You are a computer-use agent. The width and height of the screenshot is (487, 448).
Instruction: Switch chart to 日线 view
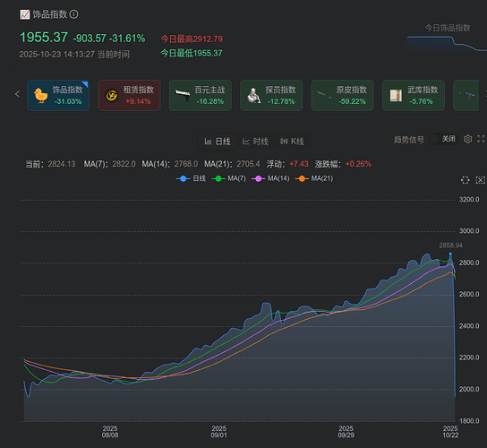(x=218, y=142)
